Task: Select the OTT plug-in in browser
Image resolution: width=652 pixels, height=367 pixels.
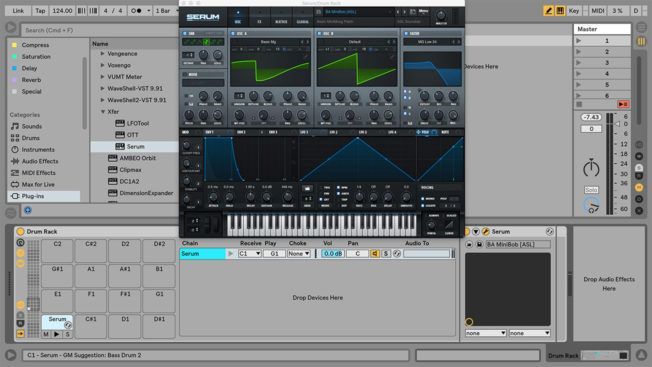Action: pos(132,135)
